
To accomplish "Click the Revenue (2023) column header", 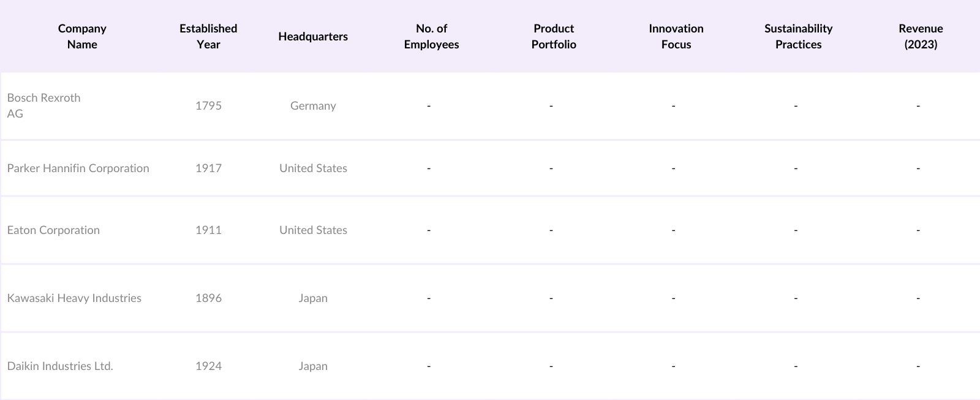I will click(x=921, y=36).
